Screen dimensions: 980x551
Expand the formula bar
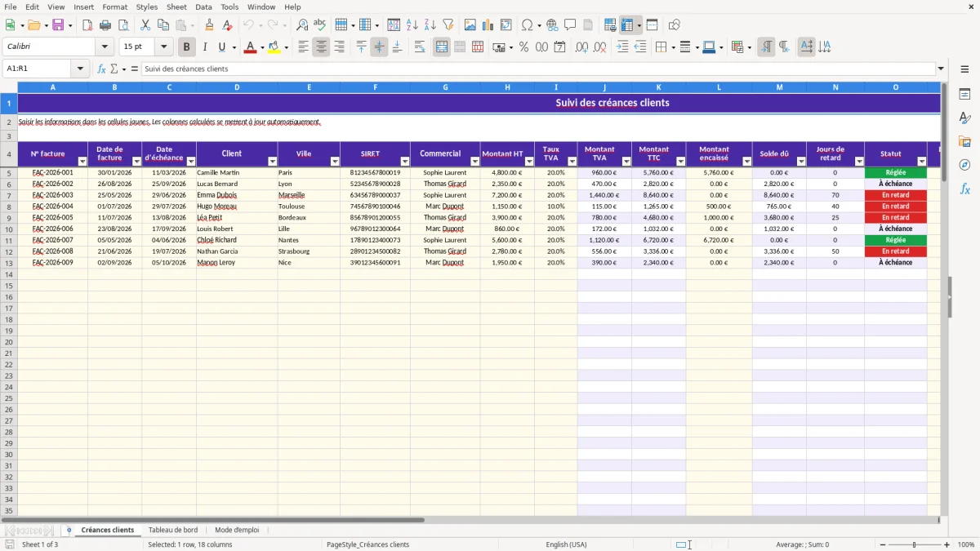941,69
